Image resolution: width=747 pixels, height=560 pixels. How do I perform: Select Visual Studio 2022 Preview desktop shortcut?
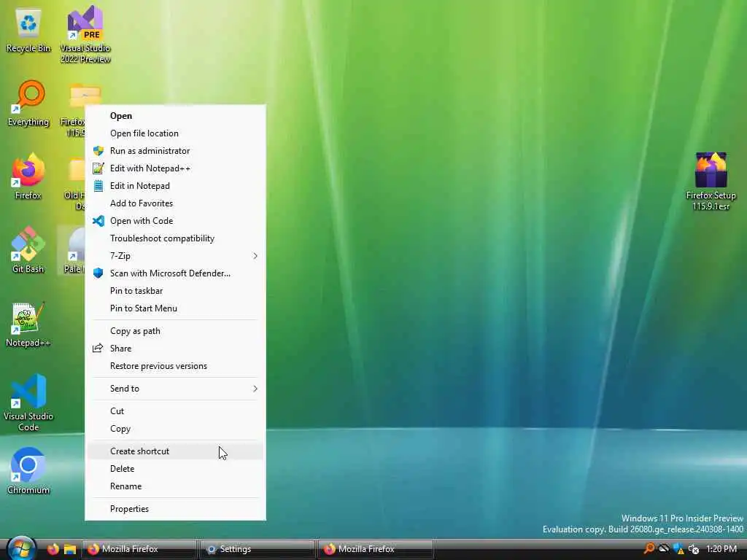[85, 34]
